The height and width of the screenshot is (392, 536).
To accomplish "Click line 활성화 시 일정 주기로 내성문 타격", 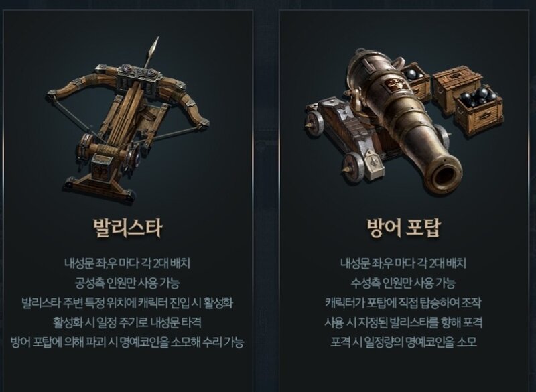I will point(127,322).
